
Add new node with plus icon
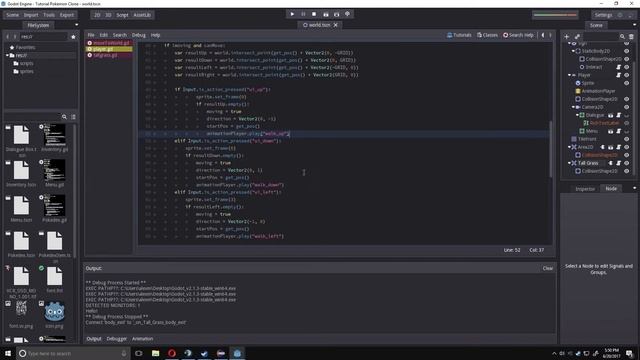tap(567, 36)
